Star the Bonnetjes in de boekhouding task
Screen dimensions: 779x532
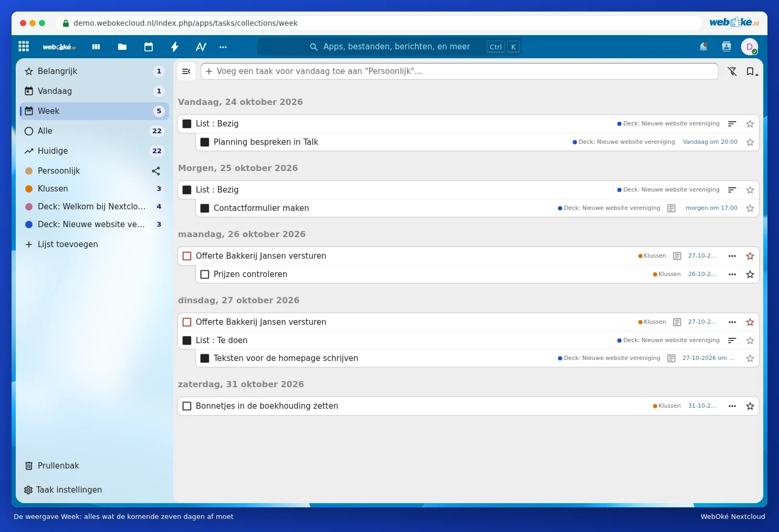(750, 406)
